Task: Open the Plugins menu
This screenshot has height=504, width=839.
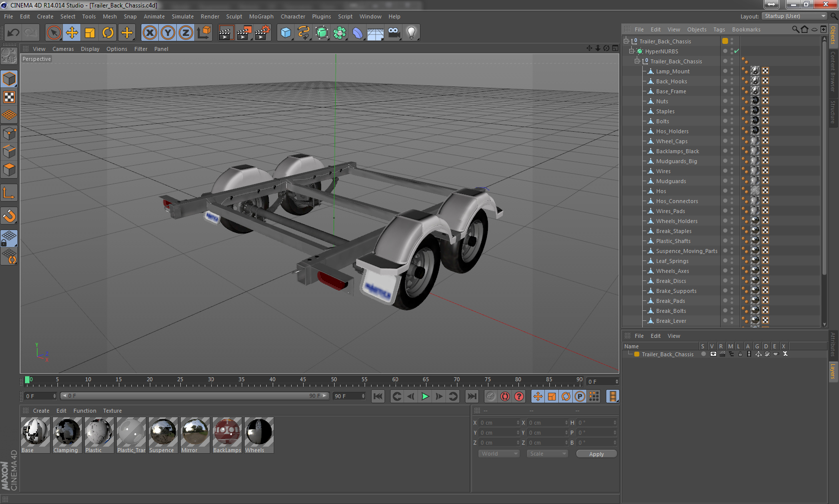Action: click(x=321, y=16)
